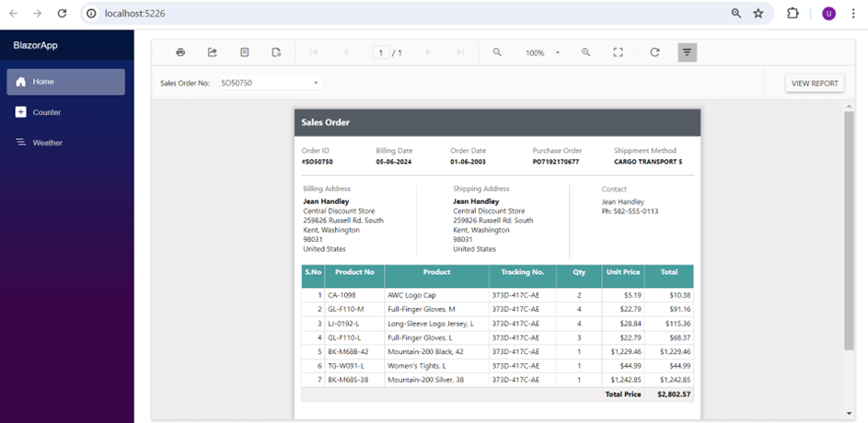The width and height of the screenshot is (868, 423).
Task: Click the zoom out magnifier in report toolbar
Action: tap(497, 52)
